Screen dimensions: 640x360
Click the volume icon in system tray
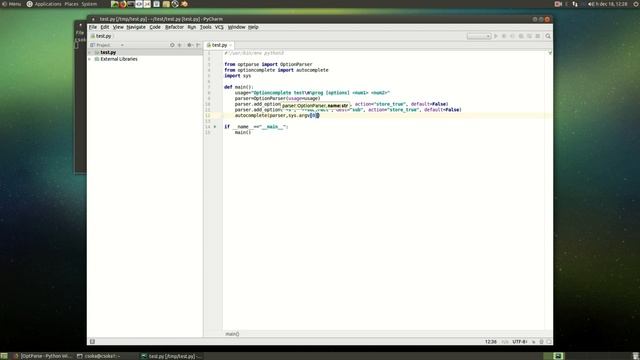tap(590, 4)
